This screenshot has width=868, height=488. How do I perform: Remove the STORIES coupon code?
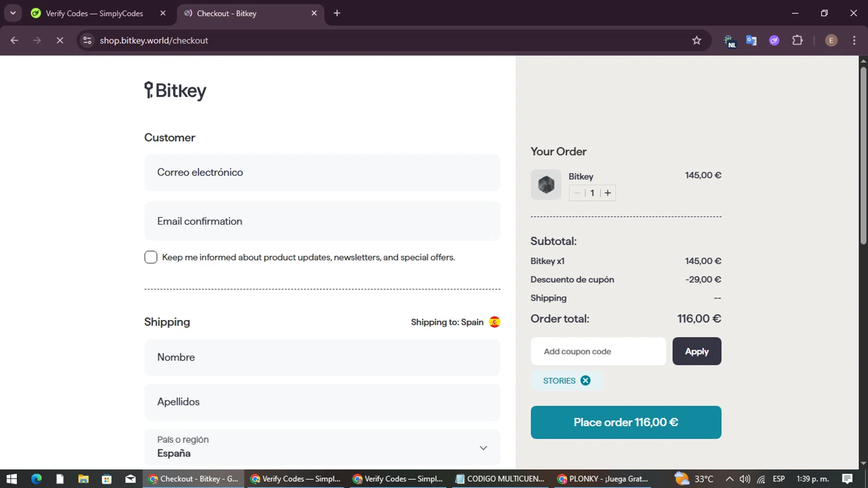586,380
